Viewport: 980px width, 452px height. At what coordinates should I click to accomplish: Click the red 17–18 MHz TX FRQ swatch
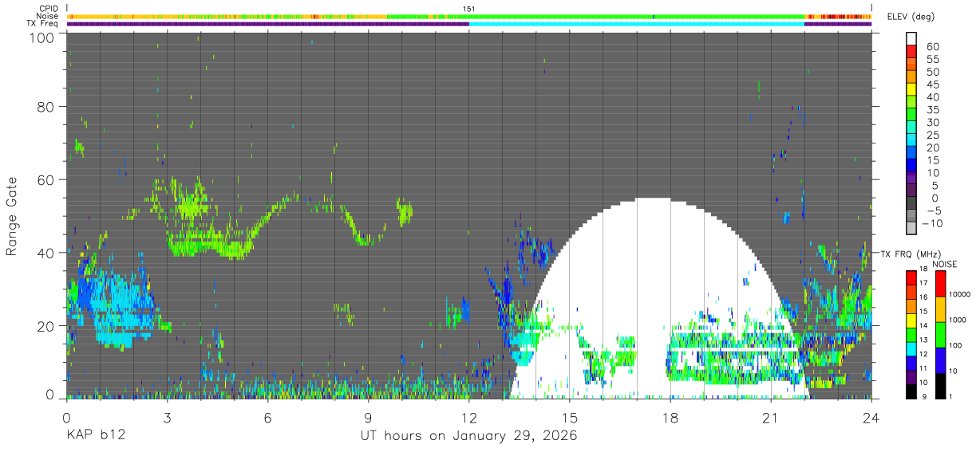pos(911,277)
